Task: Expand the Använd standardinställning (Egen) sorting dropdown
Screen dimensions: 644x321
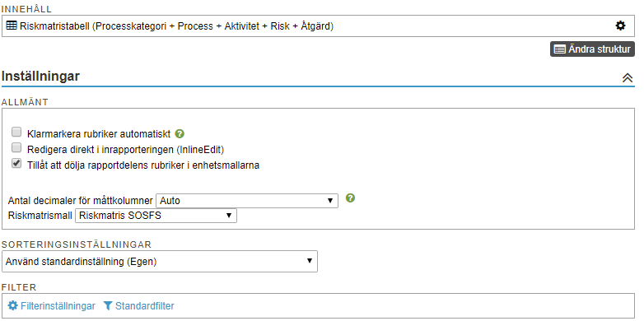Action: [x=160, y=262]
